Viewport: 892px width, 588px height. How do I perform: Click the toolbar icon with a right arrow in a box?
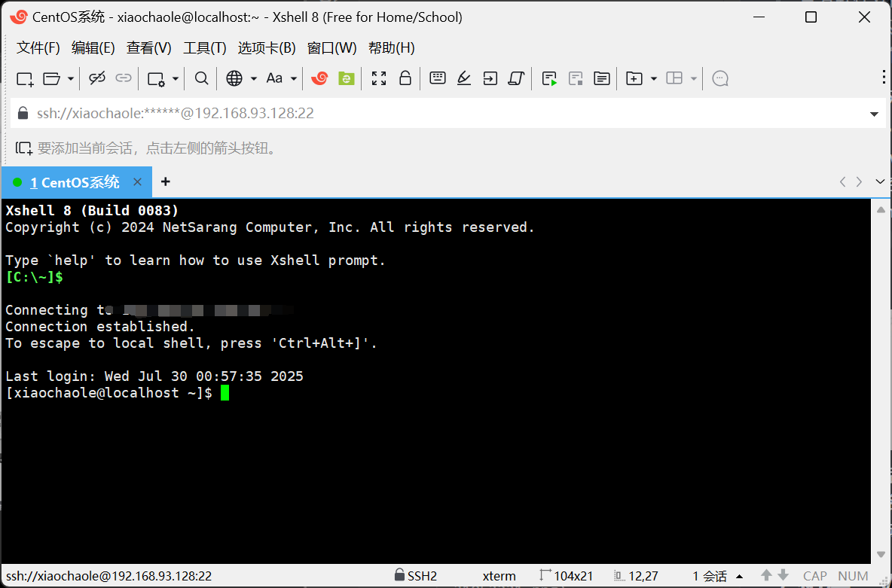pyautogui.click(x=490, y=78)
